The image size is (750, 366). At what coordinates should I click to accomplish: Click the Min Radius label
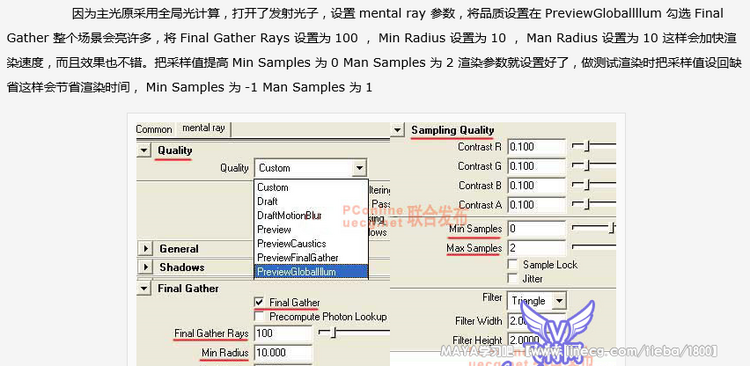(x=225, y=353)
